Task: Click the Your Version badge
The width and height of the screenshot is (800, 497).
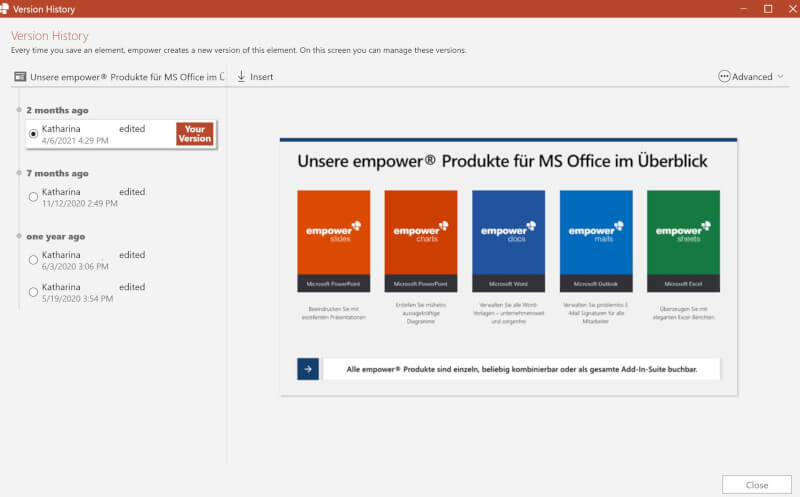Action: 195,134
